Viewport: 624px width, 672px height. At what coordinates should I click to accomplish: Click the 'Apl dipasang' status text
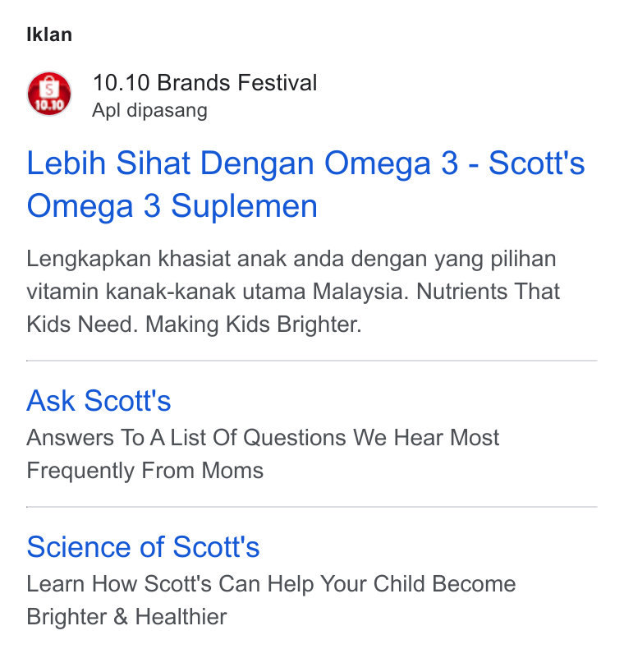(150, 111)
